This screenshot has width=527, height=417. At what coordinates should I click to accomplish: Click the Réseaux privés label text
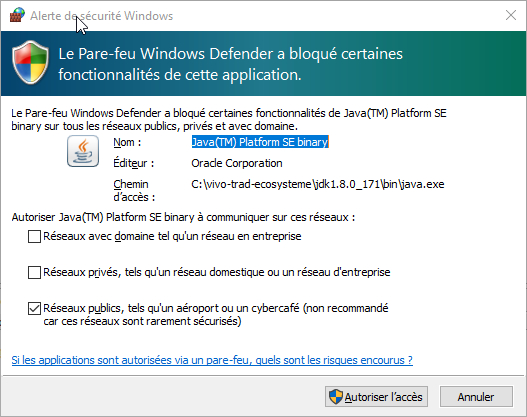click(217, 272)
